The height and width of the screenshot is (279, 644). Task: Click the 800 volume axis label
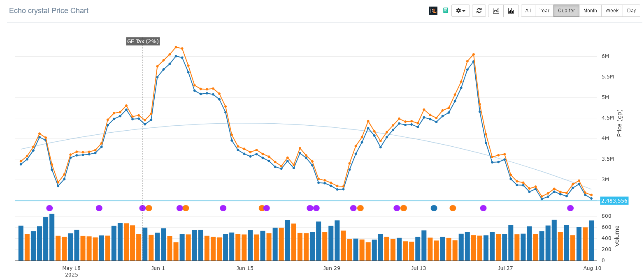pyautogui.click(x=606, y=216)
